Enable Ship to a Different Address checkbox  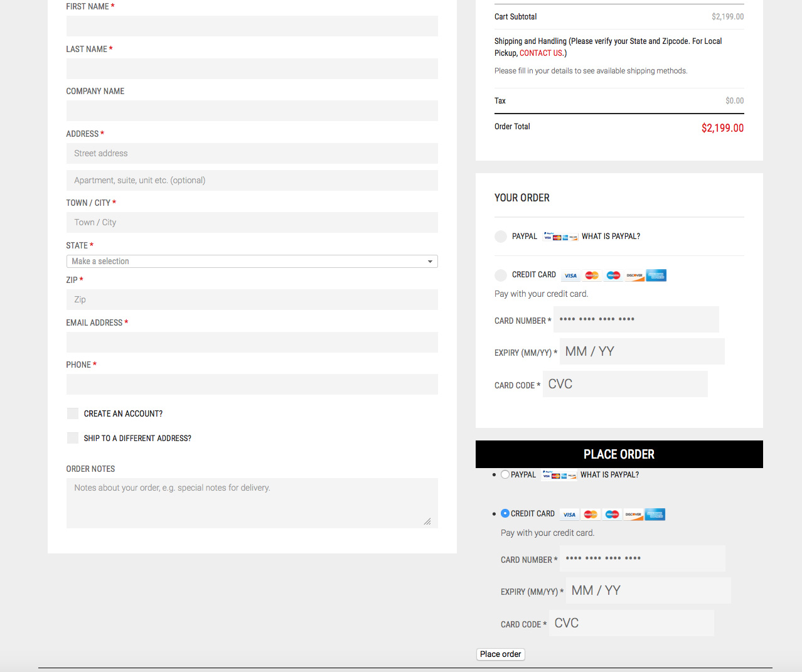(73, 438)
